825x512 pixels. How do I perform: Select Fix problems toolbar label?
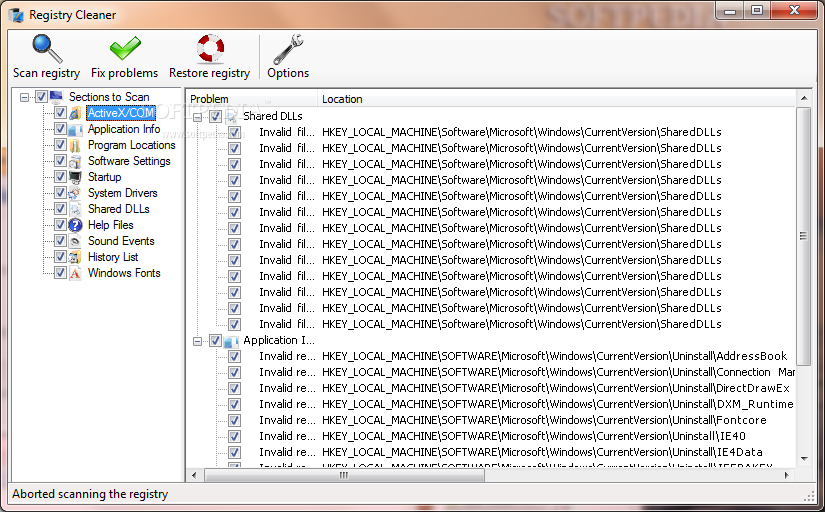click(x=124, y=73)
